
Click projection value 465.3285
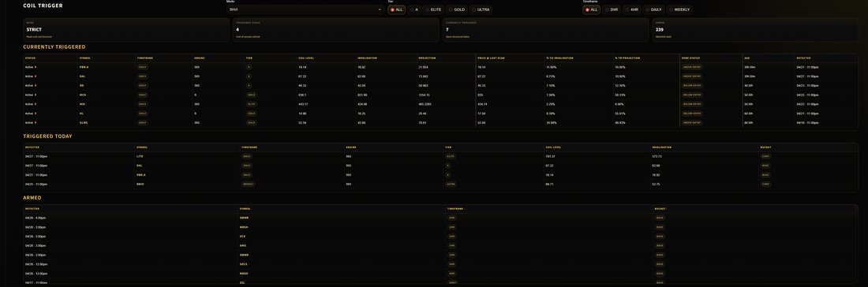425,104
